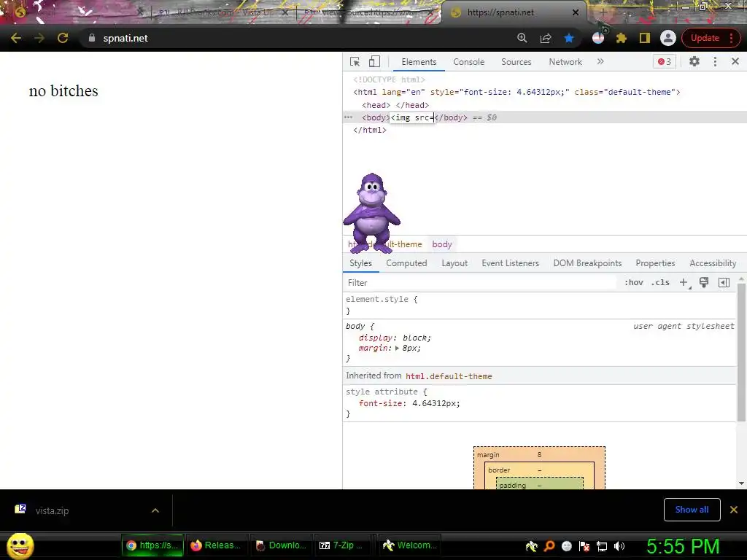Screen dimensions: 747x560
Task: Open the rendering emulation paintbrush icon
Action: (x=704, y=282)
